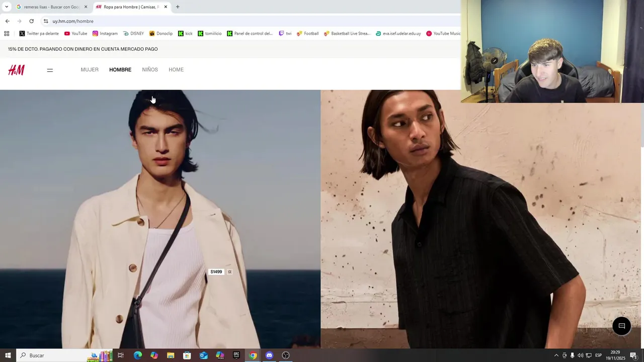The width and height of the screenshot is (644, 362).
Task: Open network settings from the system tray
Action: (589, 355)
